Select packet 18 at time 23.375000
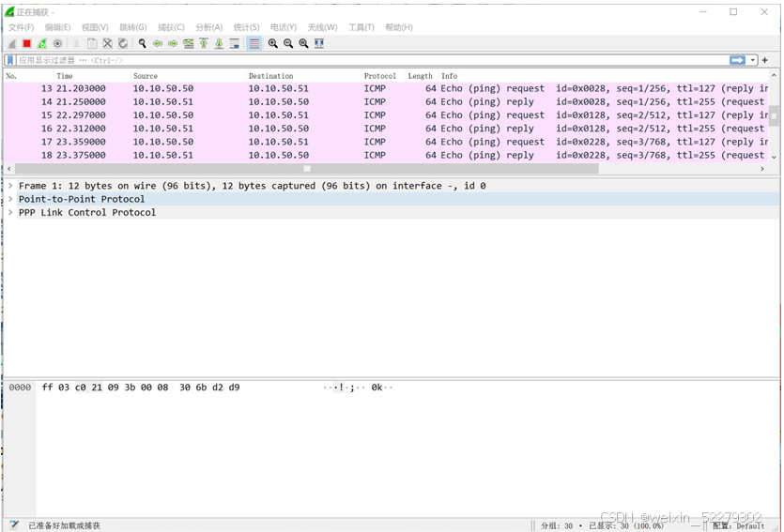This screenshot has width=784, height=532. tap(386, 156)
